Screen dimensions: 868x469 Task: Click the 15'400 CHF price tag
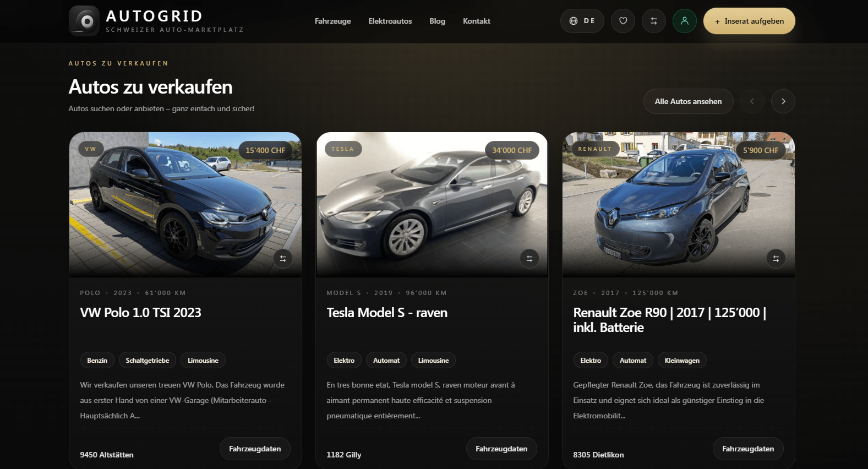(265, 150)
